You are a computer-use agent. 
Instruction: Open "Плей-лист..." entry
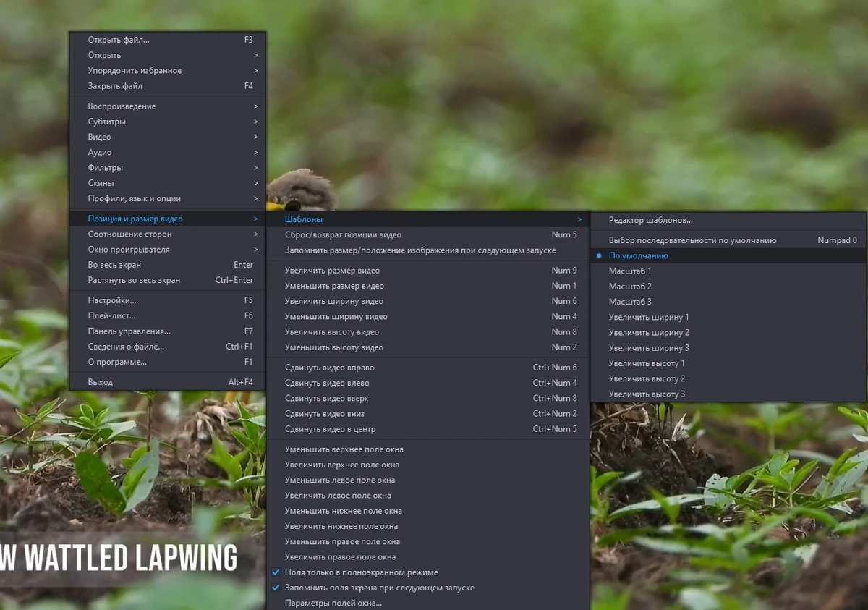168,315
